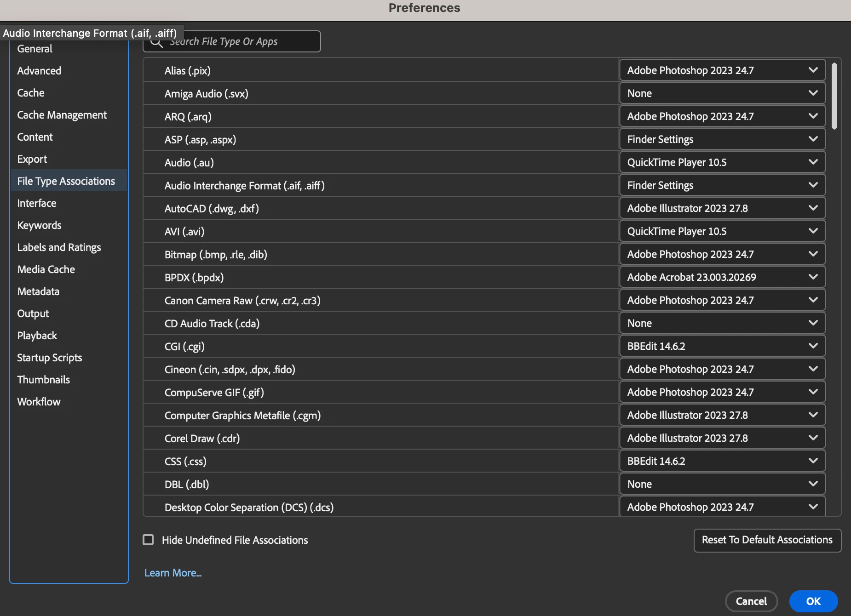This screenshot has height=616, width=851.
Task: Click the search magnifier icon
Action: (x=157, y=42)
